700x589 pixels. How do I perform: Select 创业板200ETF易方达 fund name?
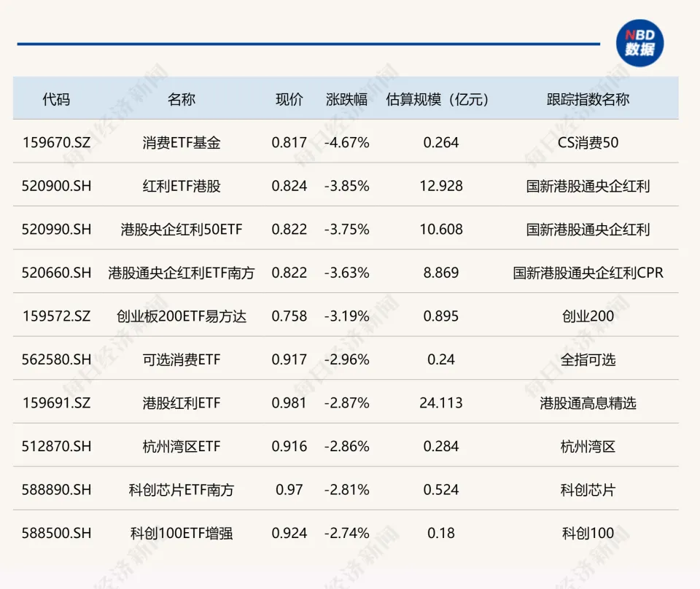pyautogui.click(x=181, y=316)
